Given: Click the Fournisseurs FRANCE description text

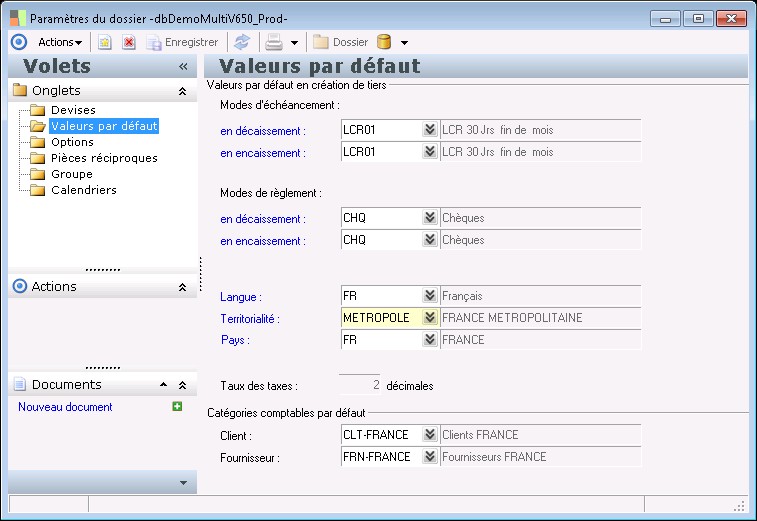Looking at the screenshot, I should coord(494,457).
